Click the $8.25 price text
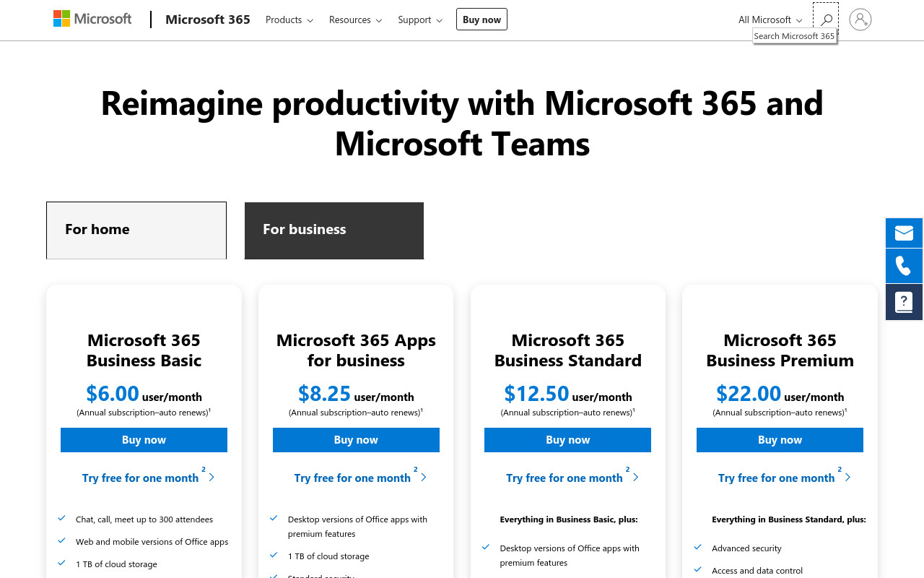This screenshot has height=578, width=924. coord(324,394)
